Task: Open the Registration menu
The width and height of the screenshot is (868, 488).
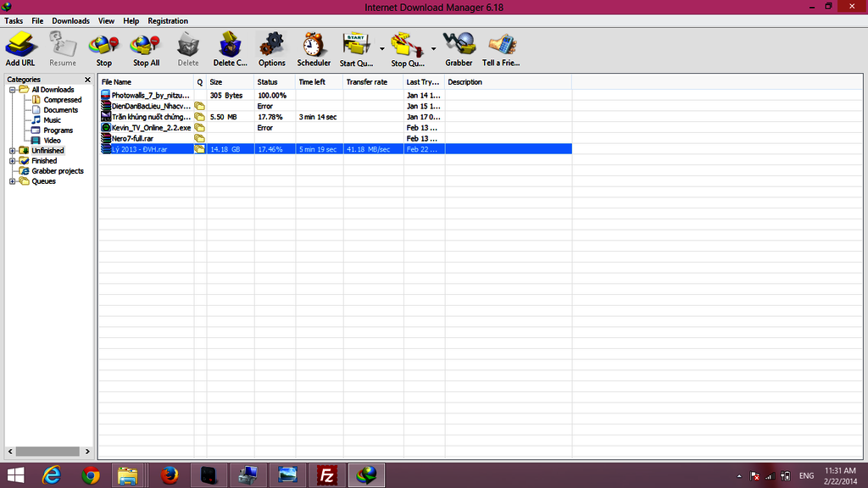Action: pyautogui.click(x=168, y=21)
